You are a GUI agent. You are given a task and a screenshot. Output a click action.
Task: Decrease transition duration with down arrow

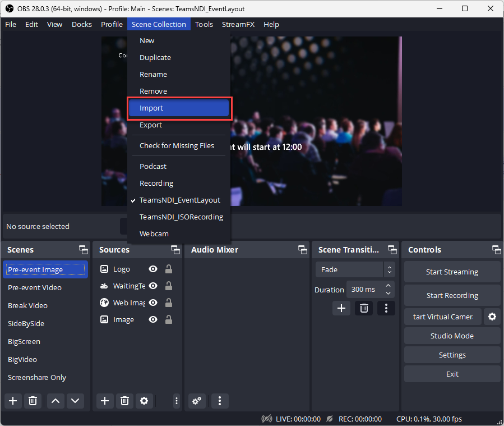coord(389,293)
